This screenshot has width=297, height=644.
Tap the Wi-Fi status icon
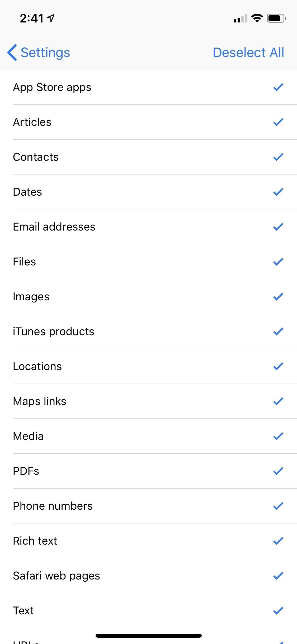pos(257,18)
